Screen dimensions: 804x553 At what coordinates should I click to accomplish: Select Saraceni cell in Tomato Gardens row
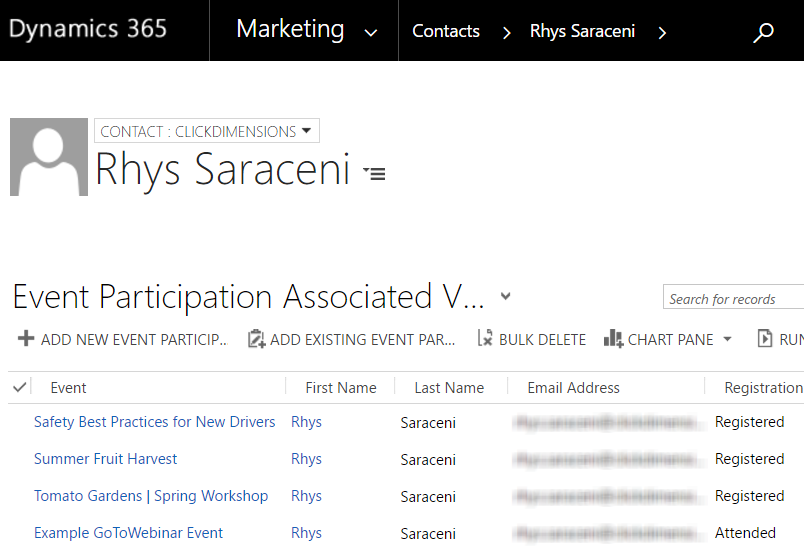coord(428,497)
